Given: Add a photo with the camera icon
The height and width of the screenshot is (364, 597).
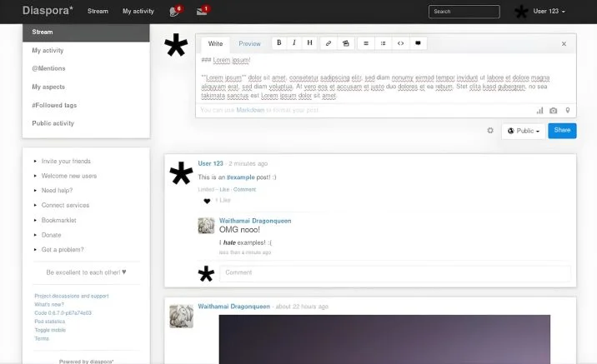Looking at the screenshot, I should [553, 110].
